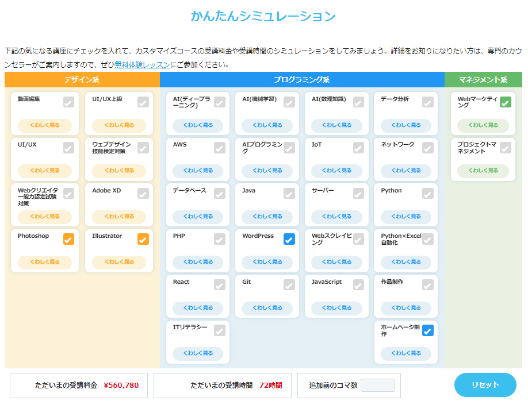Viewport: 528px width, 420px height.
Task: View details for PHP course
Action: (198, 262)
